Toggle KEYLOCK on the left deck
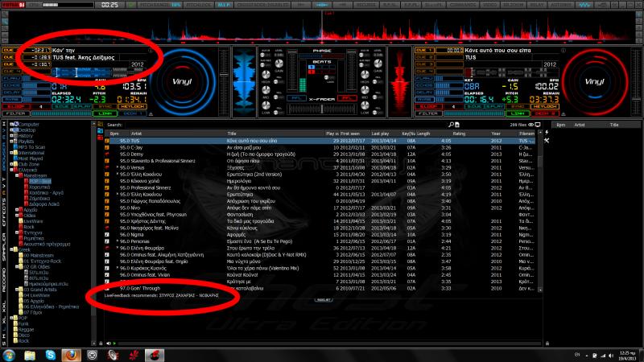 coord(132,107)
